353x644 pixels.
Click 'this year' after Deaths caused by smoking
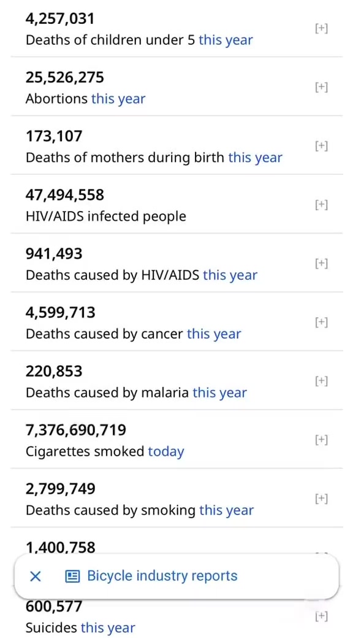click(x=226, y=510)
